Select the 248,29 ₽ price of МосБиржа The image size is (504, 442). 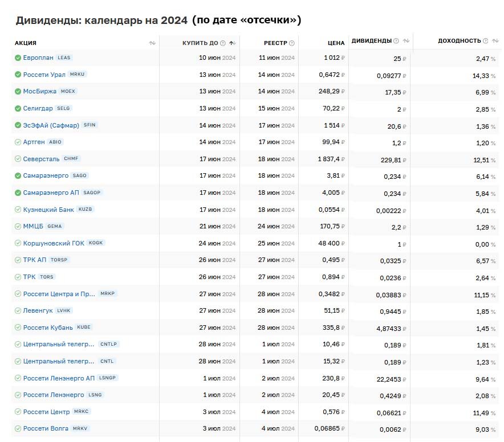click(x=332, y=91)
